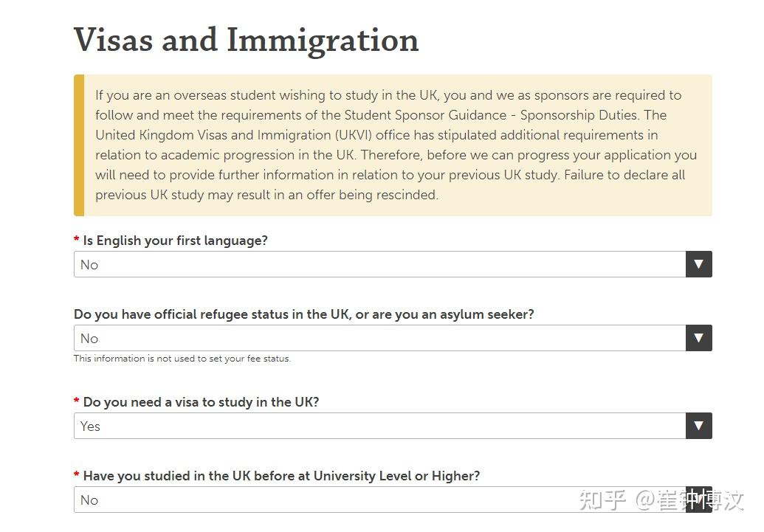The width and height of the screenshot is (764, 532).
Task: Click the golden accent bar of the notice box
Action: point(79,145)
